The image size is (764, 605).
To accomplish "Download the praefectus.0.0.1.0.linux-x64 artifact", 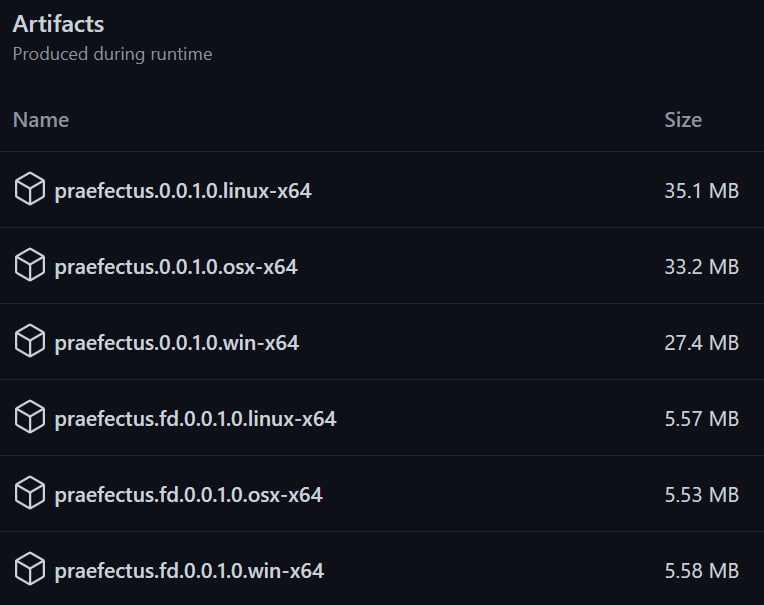I will [183, 190].
